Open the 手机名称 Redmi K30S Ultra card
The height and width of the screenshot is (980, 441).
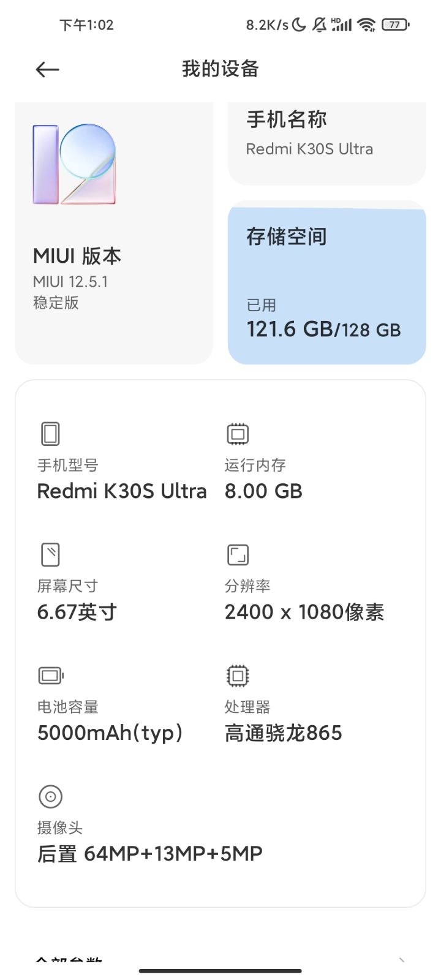click(327, 143)
